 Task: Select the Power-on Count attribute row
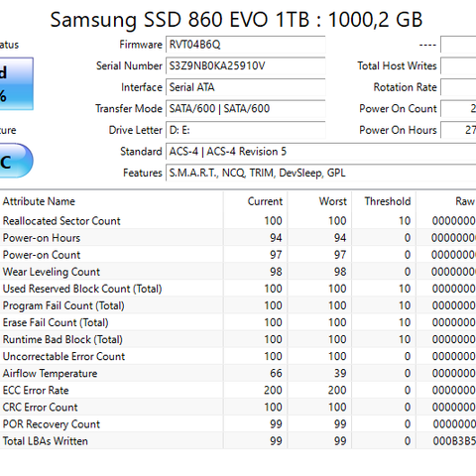[x=238, y=255]
